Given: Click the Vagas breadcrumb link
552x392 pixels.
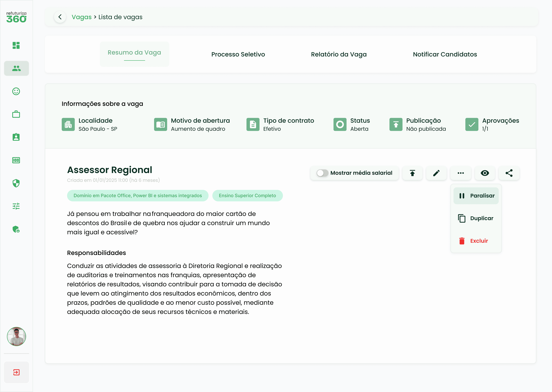Looking at the screenshot, I should click(x=81, y=17).
